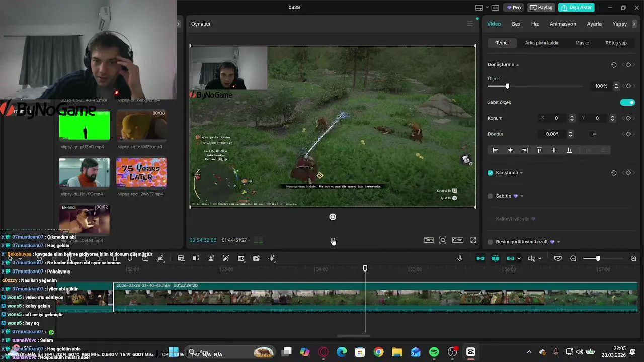Click the Tam quality button in the player
This screenshot has width=644, height=362.
click(429, 240)
